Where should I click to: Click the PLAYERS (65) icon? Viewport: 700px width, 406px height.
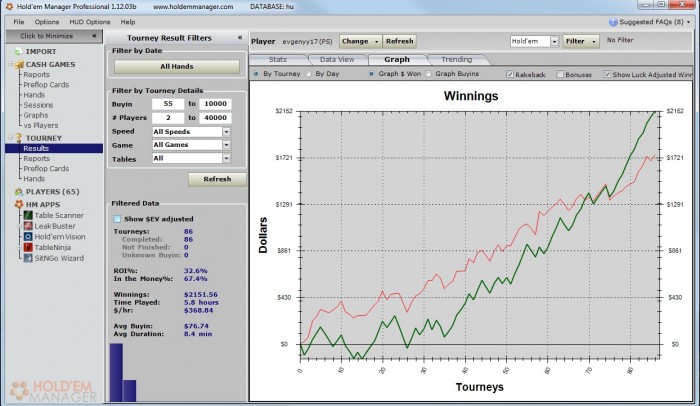19,192
